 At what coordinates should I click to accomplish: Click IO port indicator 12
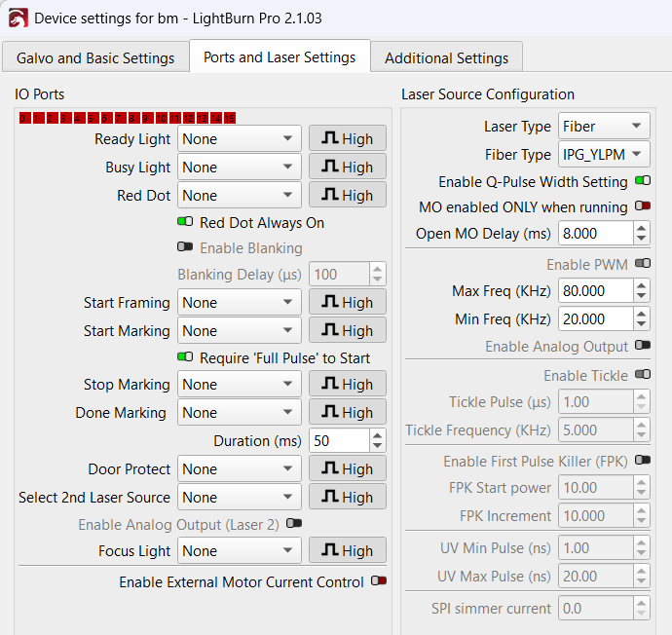[189, 118]
